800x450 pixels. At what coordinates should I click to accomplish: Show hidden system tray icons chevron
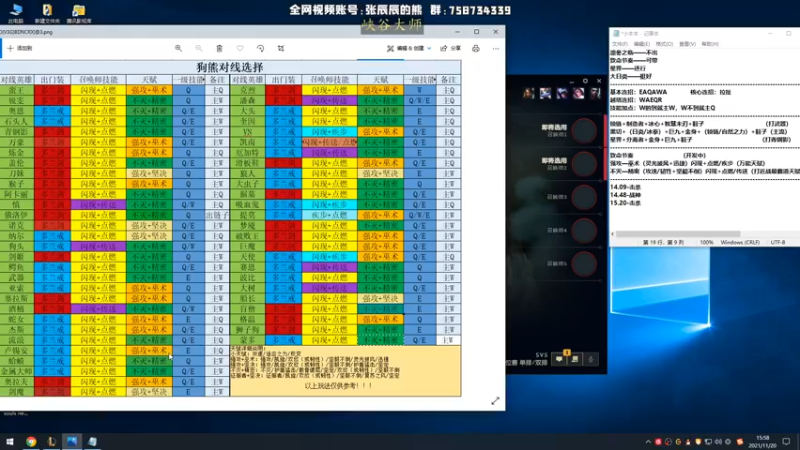point(648,442)
